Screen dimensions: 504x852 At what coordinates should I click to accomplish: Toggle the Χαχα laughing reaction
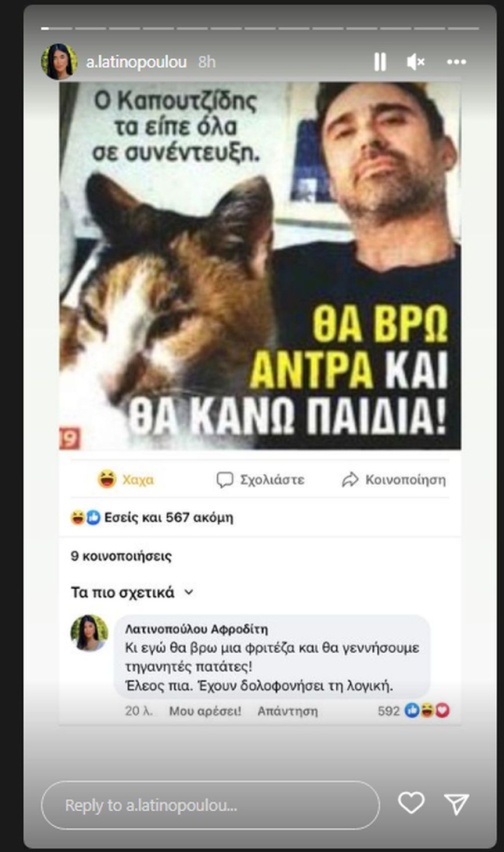pos(126,480)
